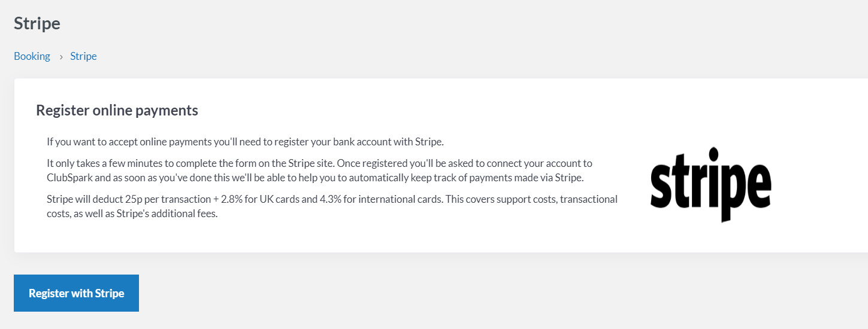Image resolution: width=868 pixels, height=329 pixels.
Task: Click the '2.8% for UK cards' text
Action: coord(256,199)
